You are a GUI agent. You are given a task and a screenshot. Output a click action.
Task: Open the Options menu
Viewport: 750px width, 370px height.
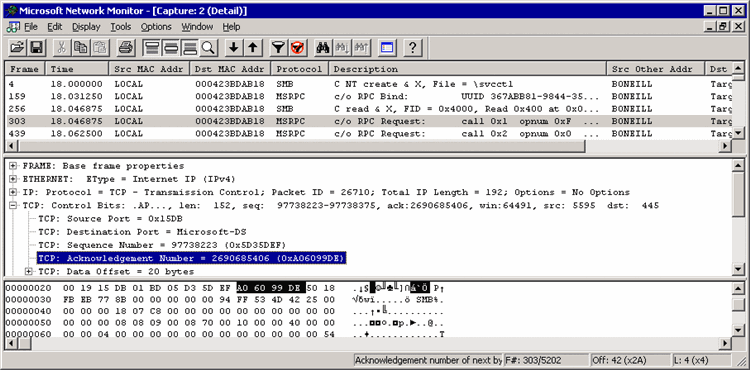(156, 27)
